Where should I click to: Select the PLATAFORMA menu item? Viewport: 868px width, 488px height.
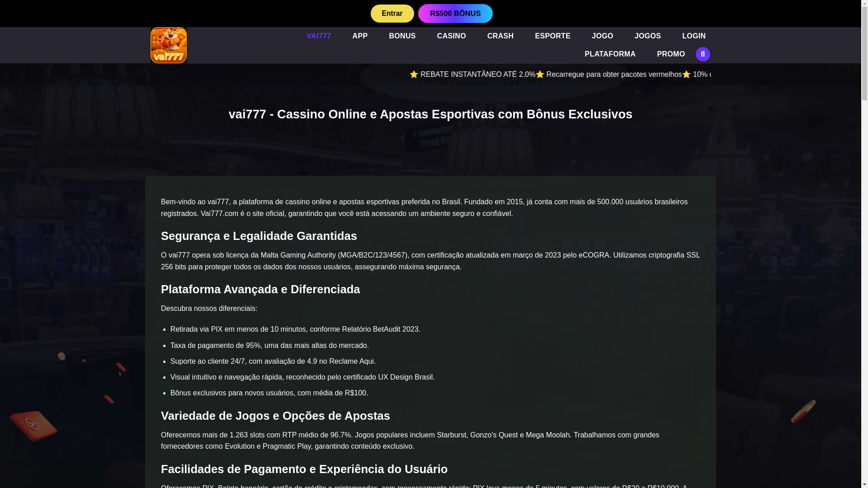[610, 54]
